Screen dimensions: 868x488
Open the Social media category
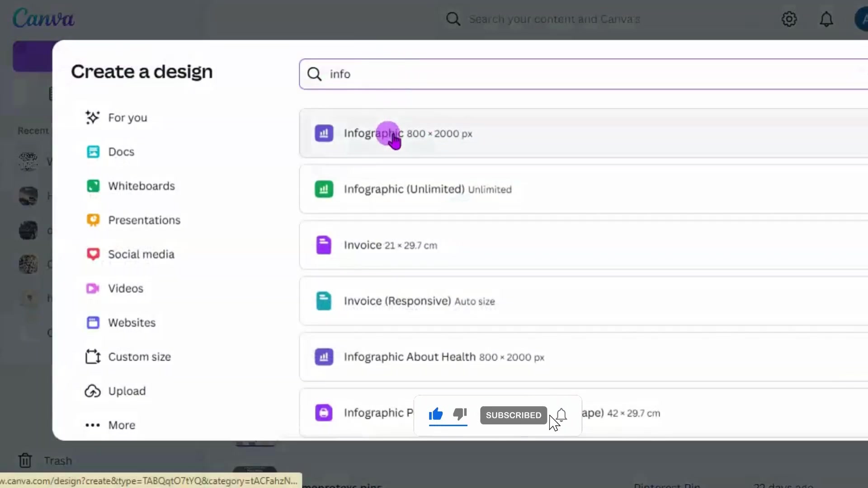141,254
